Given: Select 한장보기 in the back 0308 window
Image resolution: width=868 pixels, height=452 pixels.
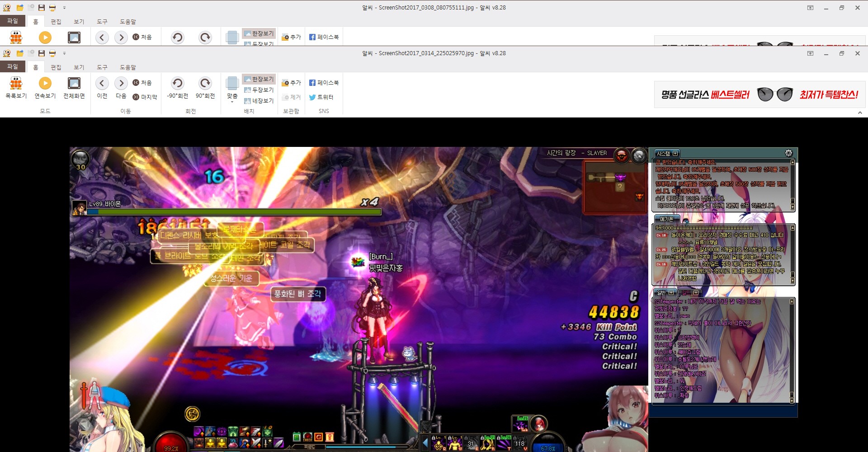Looking at the screenshot, I should click(259, 33).
